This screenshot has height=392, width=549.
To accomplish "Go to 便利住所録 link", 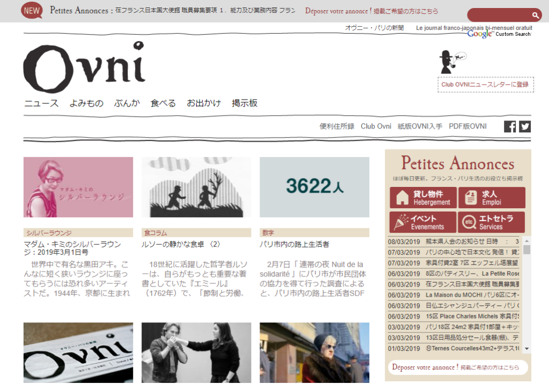I will [x=337, y=126].
